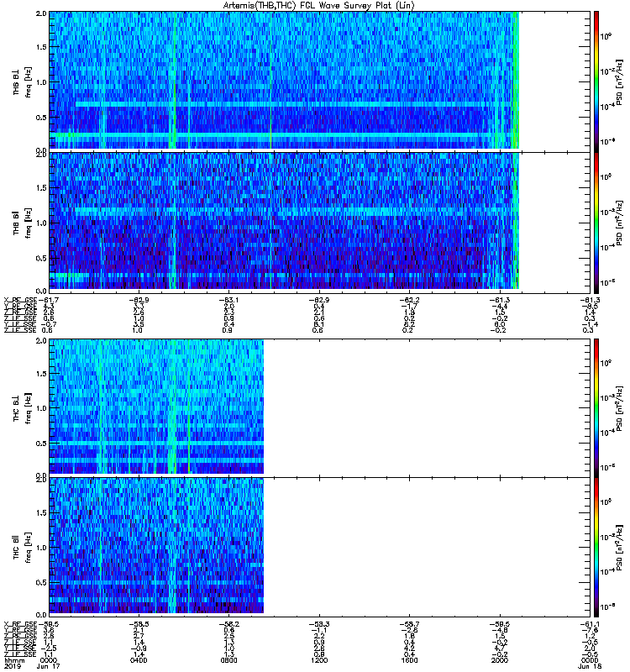Click the THB B-parallel spectrogram panel
630x672 pixels.
[319, 221]
